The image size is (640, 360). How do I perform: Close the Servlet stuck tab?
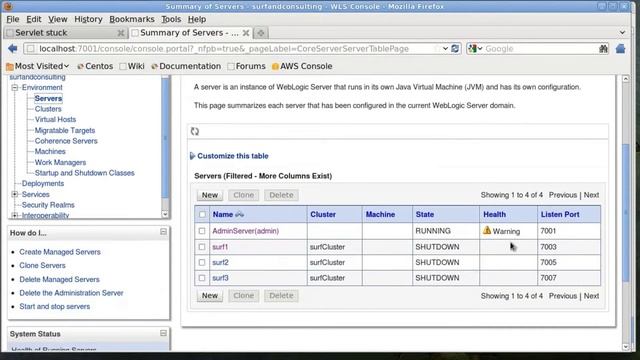[x=121, y=33]
